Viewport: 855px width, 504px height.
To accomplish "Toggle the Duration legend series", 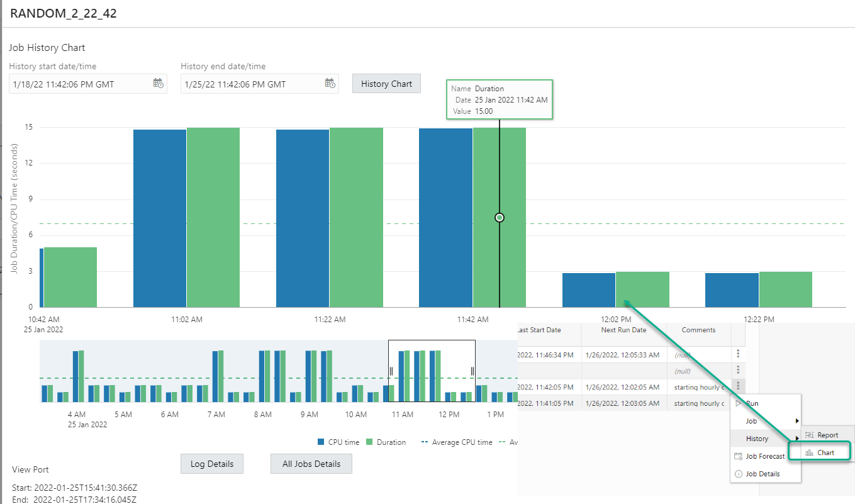I will pos(386,442).
